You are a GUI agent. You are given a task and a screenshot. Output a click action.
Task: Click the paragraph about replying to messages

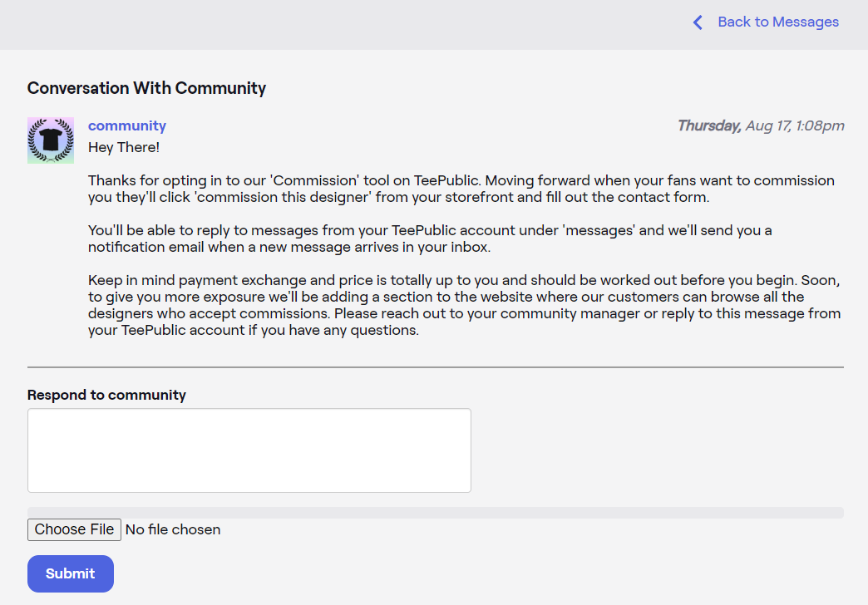pos(430,239)
